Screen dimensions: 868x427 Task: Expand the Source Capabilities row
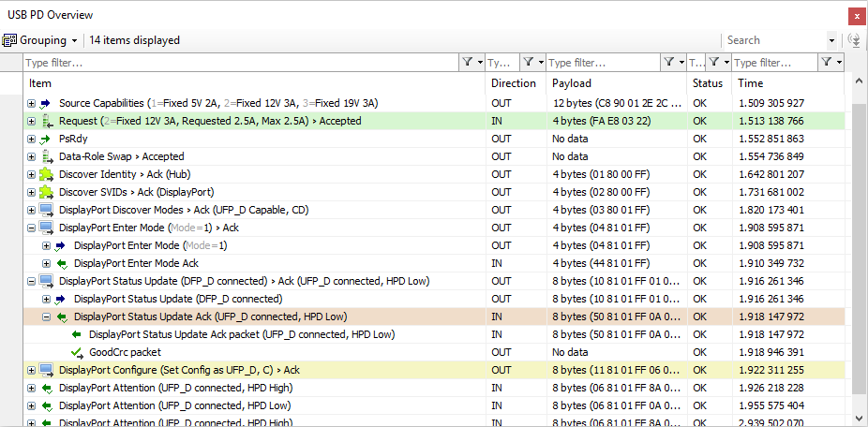click(32, 103)
